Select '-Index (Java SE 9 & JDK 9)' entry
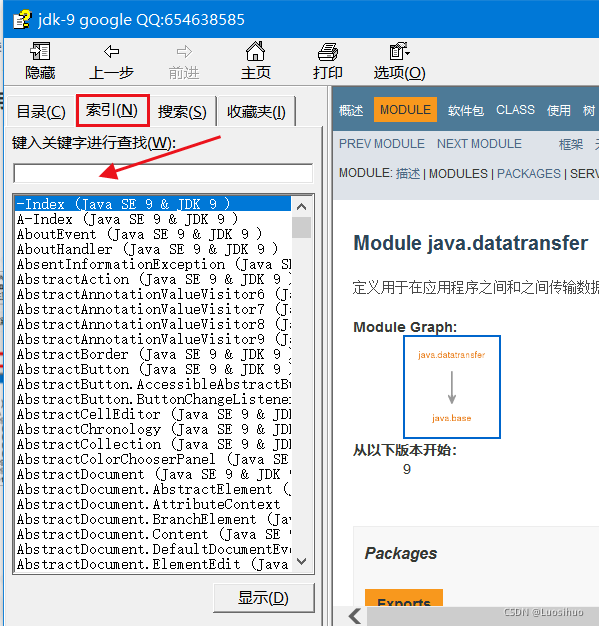Image resolution: width=599 pixels, height=626 pixels. click(153, 204)
